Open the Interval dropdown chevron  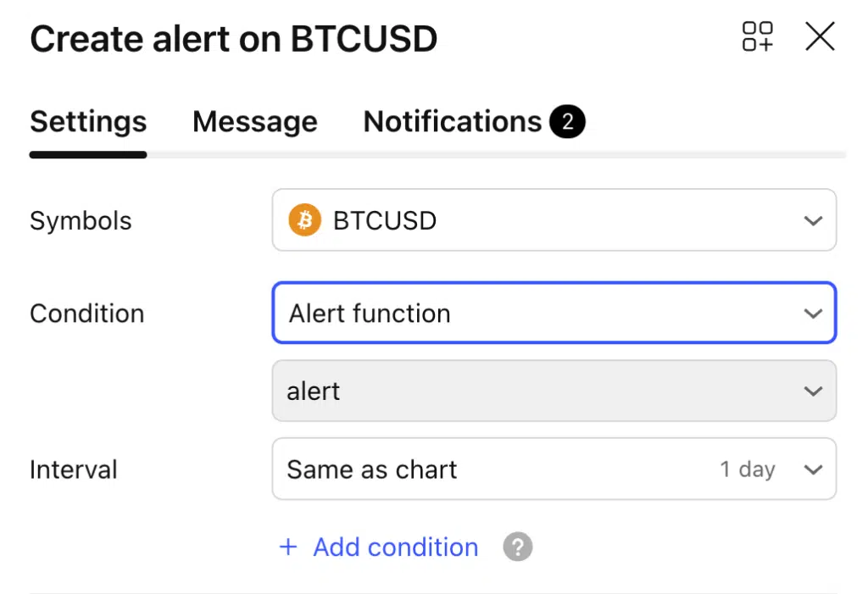(813, 469)
